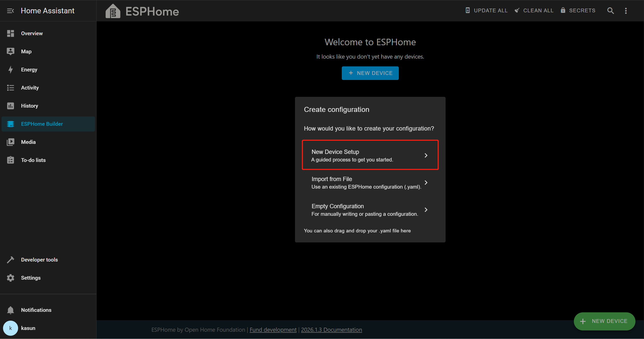The width and height of the screenshot is (644, 339).
Task: Open the three-dot overflow menu
Action: [626, 11]
